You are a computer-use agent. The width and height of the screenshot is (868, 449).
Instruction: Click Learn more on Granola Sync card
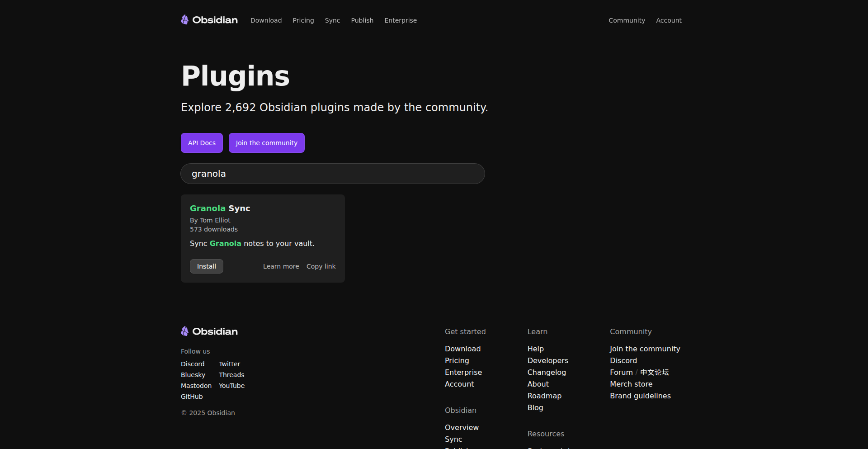click(281, 266)
